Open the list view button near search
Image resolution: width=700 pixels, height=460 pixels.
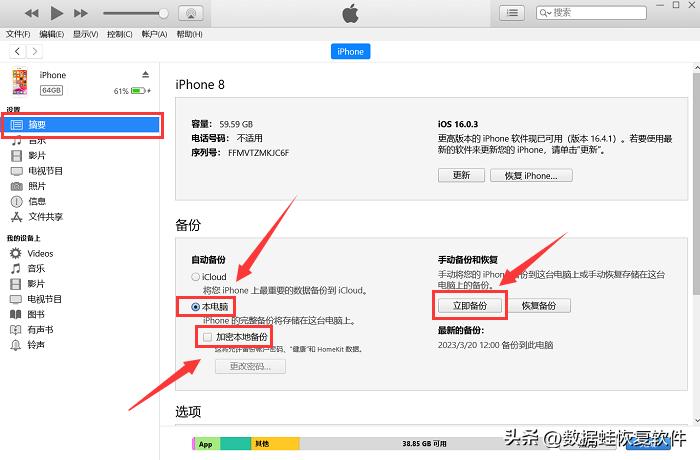click(512, 13)
